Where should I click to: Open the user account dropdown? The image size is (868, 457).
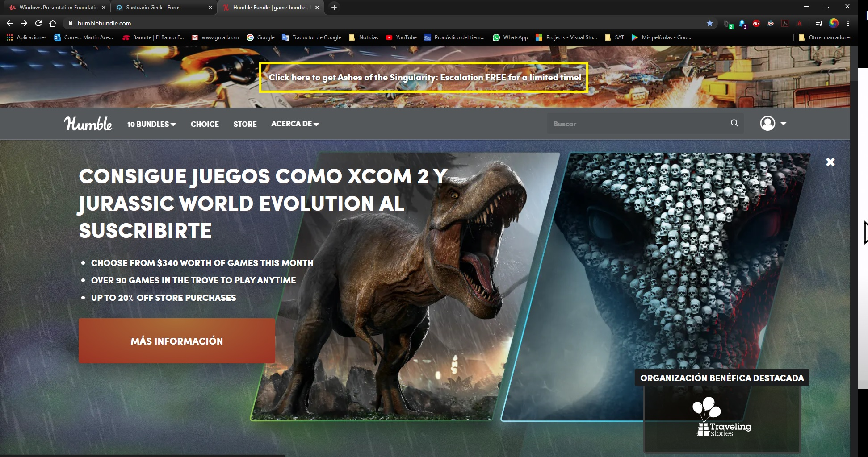point(773,123)
